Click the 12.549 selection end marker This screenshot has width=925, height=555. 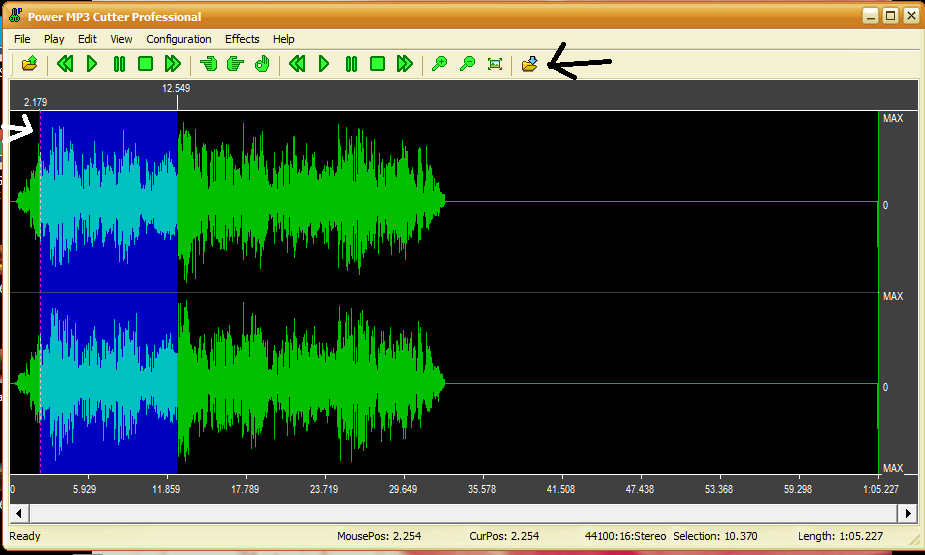point(176,88)
